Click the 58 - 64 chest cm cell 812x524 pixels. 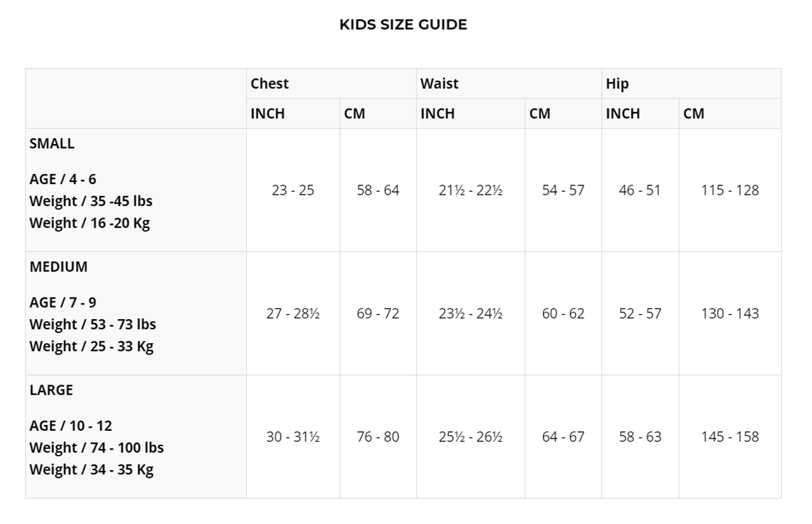[x=378, y=190]
